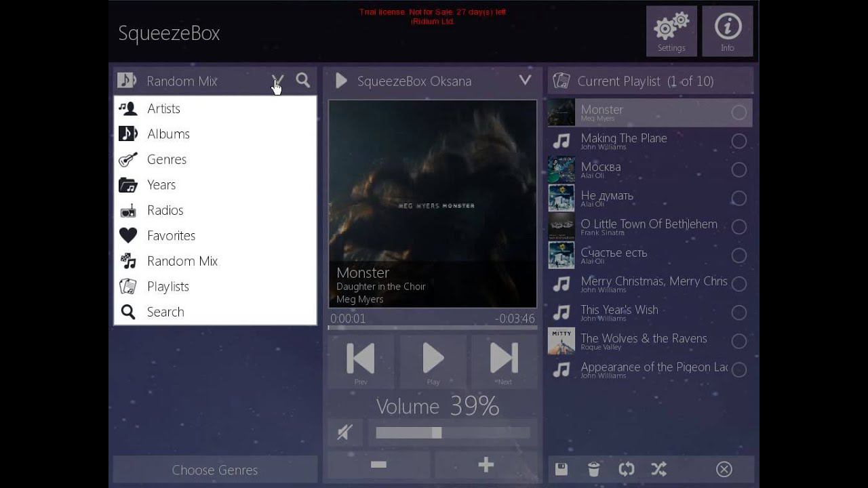Go to previous track with Prev
The image size is (868, 488).
pyautogui.click(x=361, y=361)
